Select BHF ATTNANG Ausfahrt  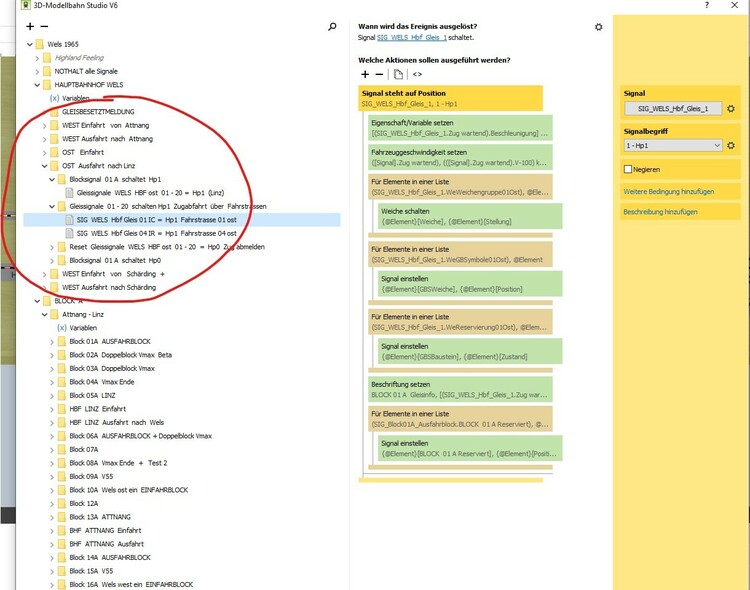pyautogui.click(x=106, y=544)
